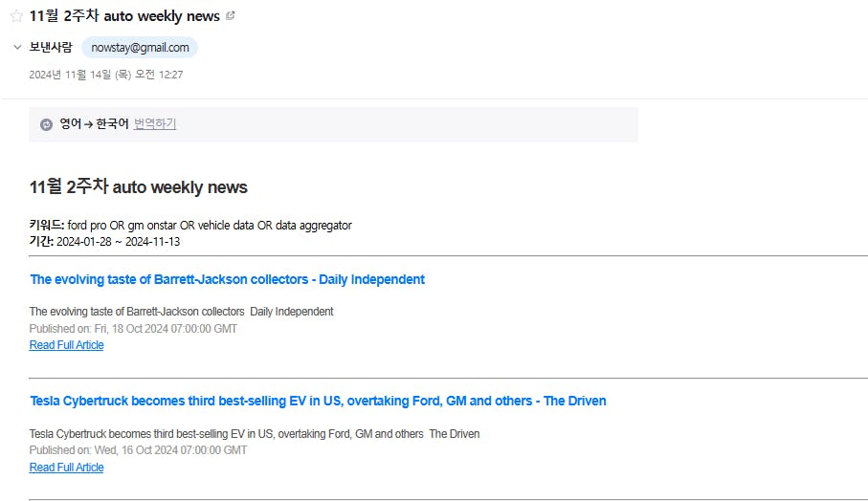
Task: Click summary text ending 'The Driven'
Action: pyautogui.click(x=255, y=434)
